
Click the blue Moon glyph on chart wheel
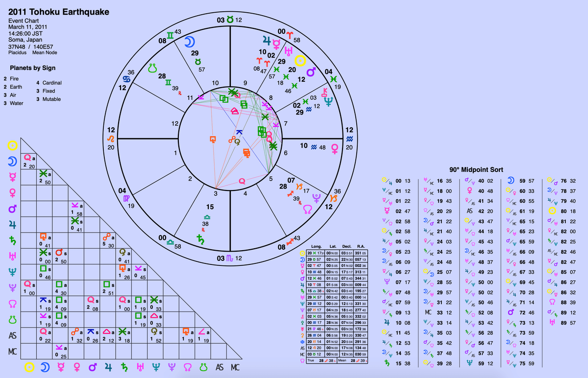(191, 42)
